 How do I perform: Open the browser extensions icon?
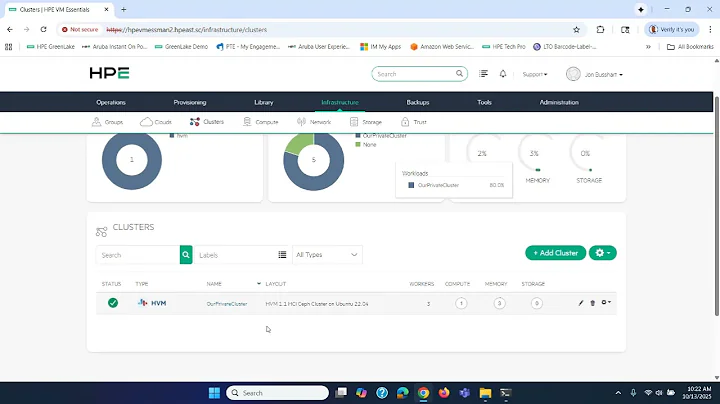pyautogui.click(x=600, y=29)
